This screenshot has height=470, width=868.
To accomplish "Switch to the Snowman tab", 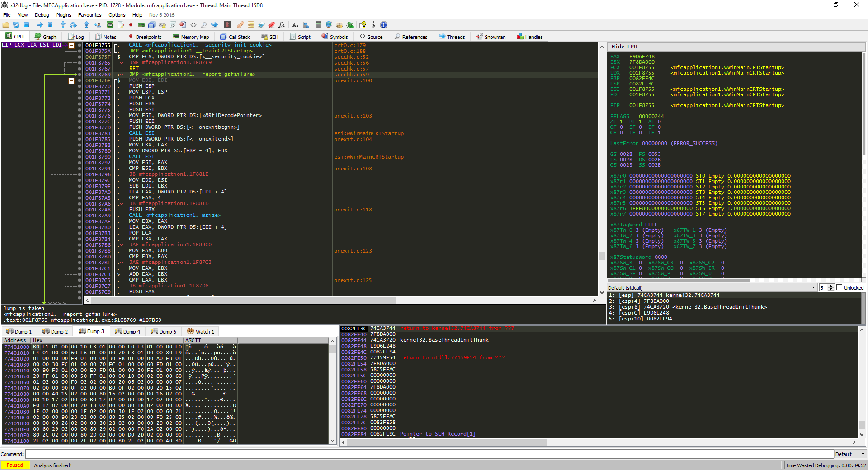I will tap(491, 37).
